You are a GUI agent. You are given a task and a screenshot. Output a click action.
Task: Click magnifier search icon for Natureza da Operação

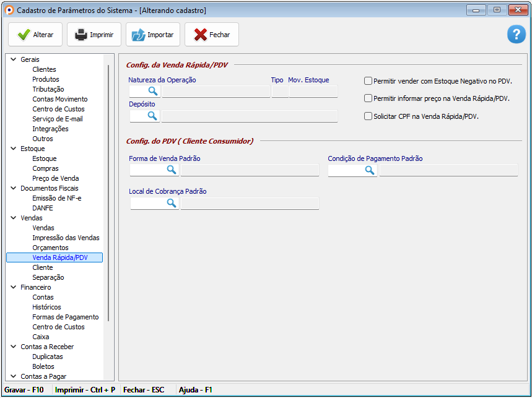(152, 92)
